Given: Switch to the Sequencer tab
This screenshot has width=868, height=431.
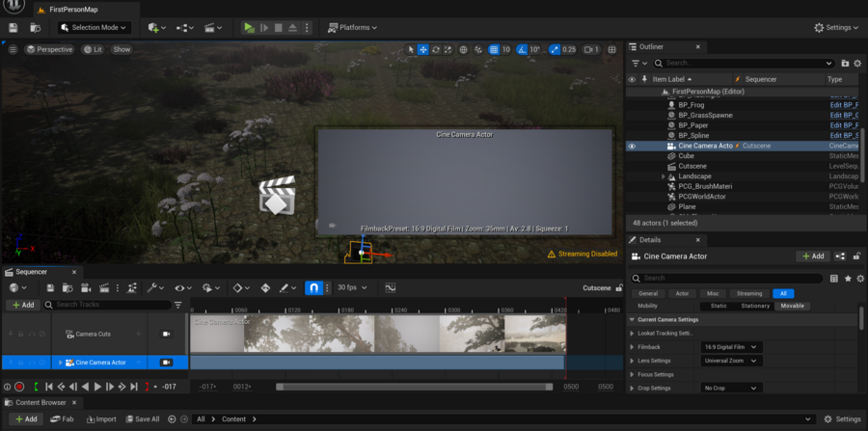Looking at the screenshot, I should [x=31, y=272].
